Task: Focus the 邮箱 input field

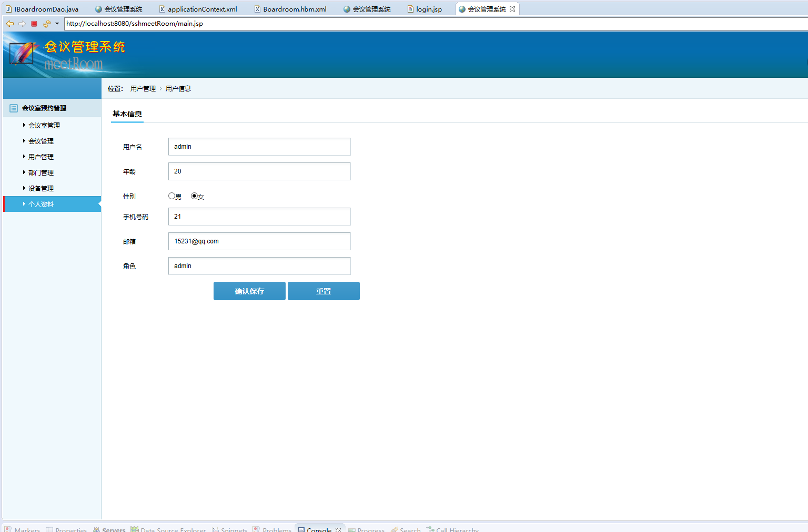Action: pyautogui.click(x=259, y=241)
